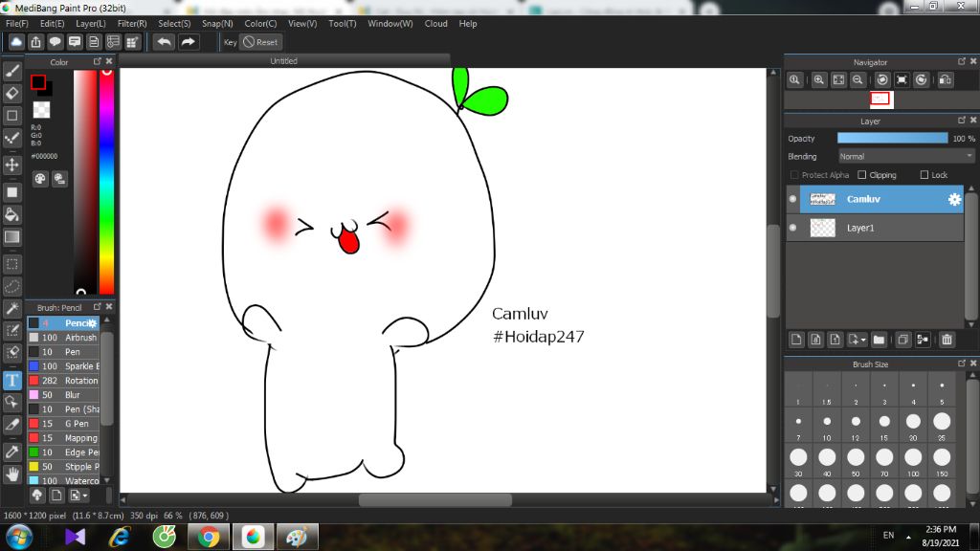Add a layer folder in the Layer panel
Screen dimensions: 980x551
pyautogui.click(x=879, y=340)
